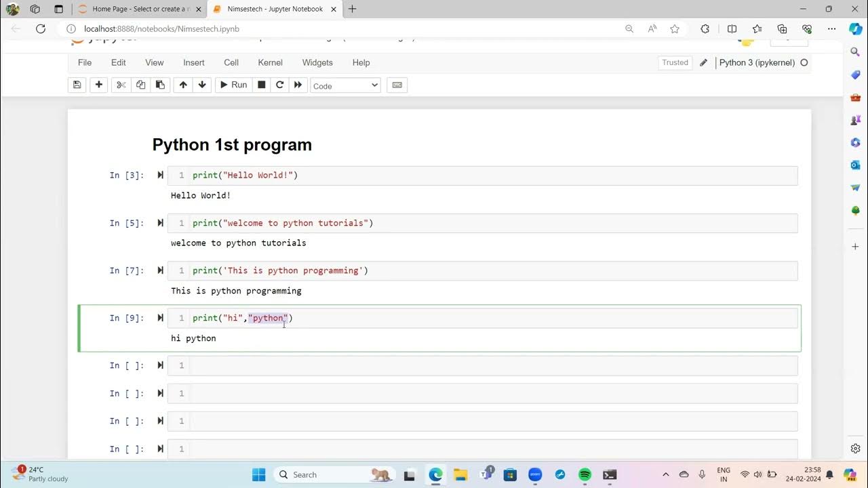Open the Cell menu

231,62
